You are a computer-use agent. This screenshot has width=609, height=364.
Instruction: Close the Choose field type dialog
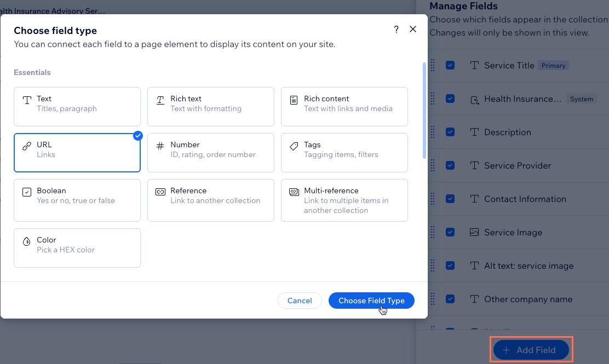413,30
